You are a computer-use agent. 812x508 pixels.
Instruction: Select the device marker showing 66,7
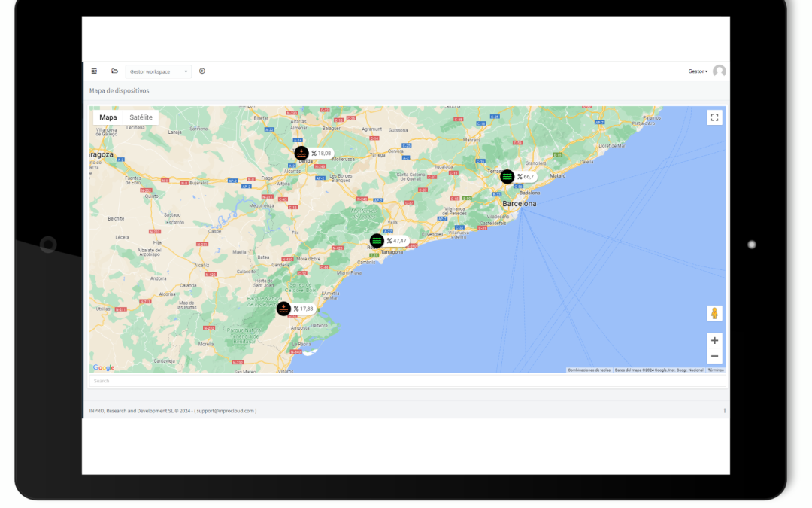(x=507, y=177)
